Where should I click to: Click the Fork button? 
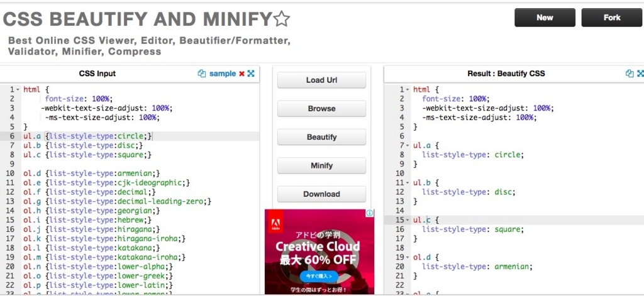pyautogui.click(x=611, y=18)
